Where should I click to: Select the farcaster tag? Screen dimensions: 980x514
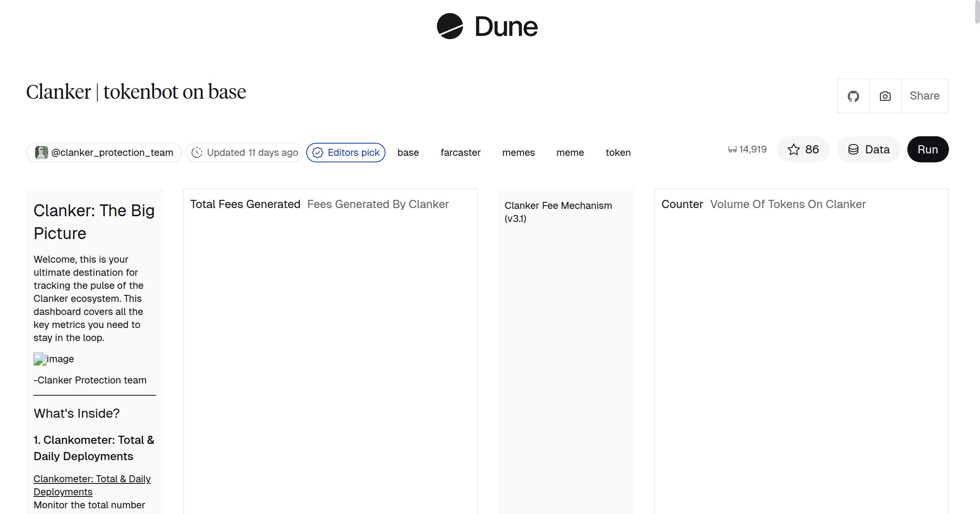[461, 153]
